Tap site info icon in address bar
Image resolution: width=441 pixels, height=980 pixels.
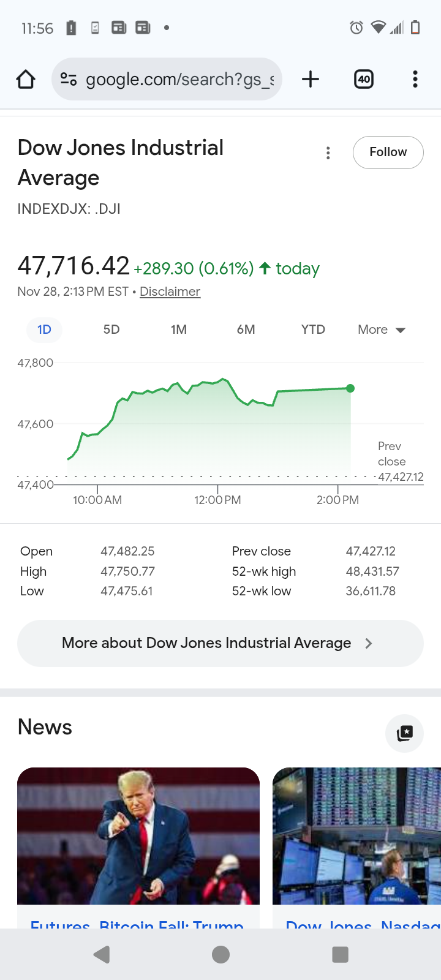tap(69, 79)
